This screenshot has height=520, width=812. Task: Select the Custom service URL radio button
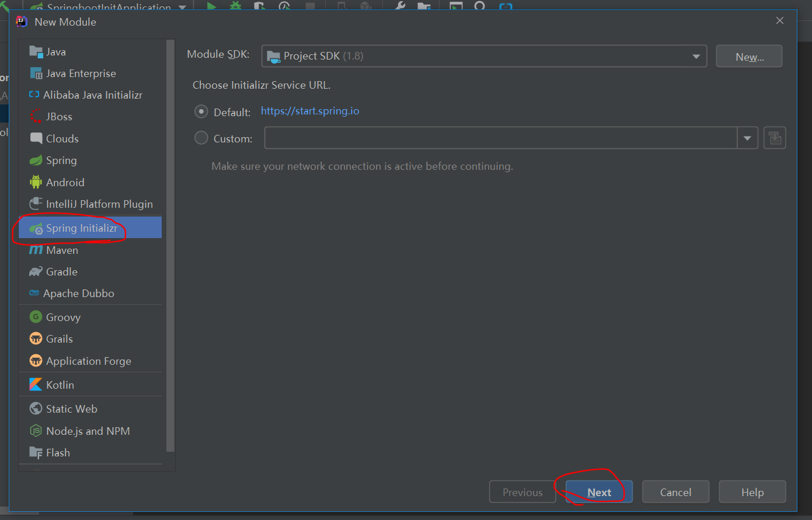point(201,138)
